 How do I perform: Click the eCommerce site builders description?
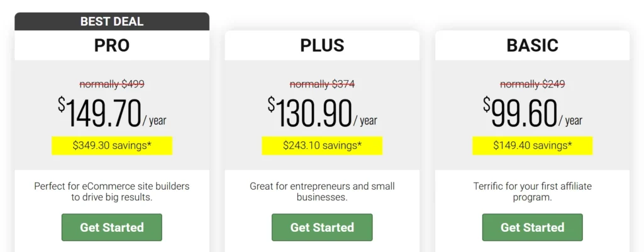(x=112, y=192)
